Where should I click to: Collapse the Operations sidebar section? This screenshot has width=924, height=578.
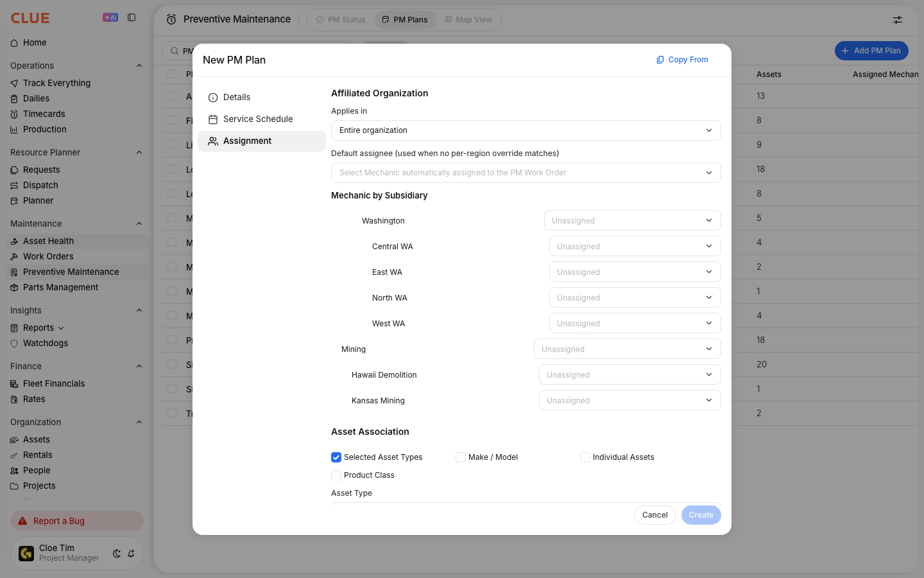139,66
